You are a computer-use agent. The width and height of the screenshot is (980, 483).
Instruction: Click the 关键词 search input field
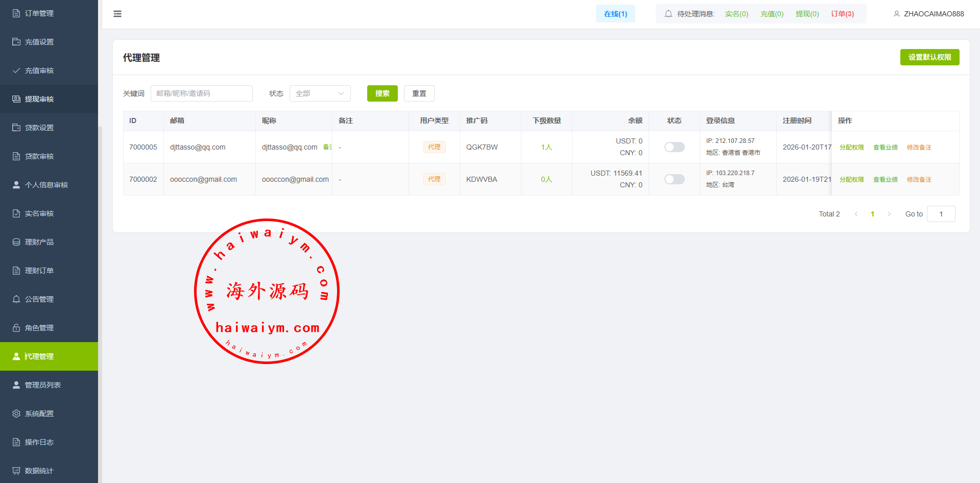pyautogui.click(x=202, y=93)
